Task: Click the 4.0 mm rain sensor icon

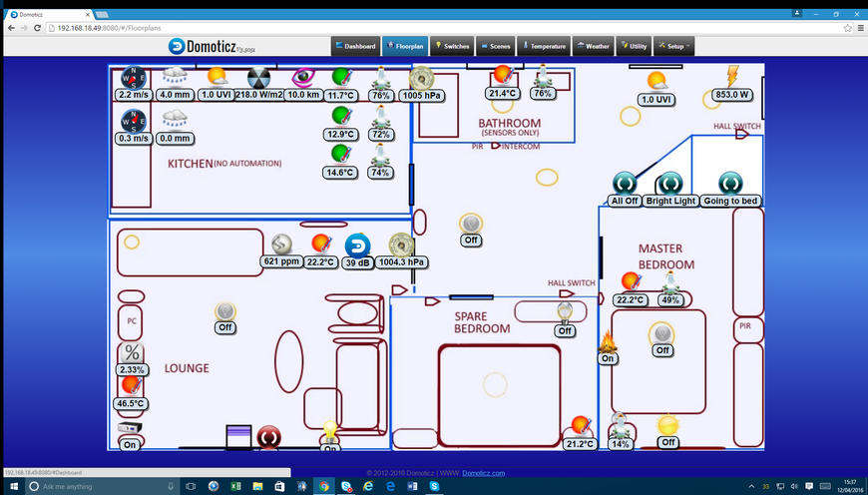Action: (x=174, y=78)
